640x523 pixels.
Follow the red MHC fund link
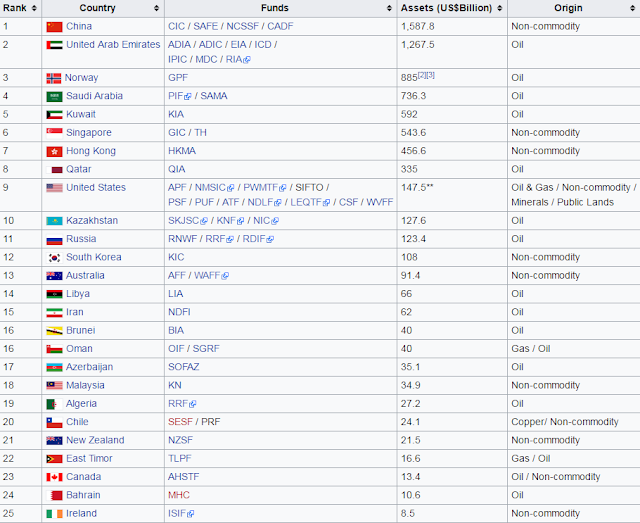click(x=179, y=495)
